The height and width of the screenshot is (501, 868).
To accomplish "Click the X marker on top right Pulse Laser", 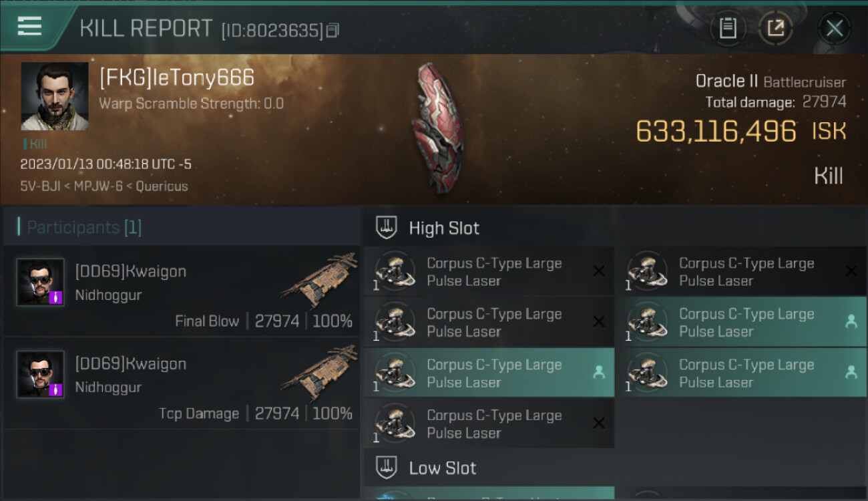I will coord(851,271).
